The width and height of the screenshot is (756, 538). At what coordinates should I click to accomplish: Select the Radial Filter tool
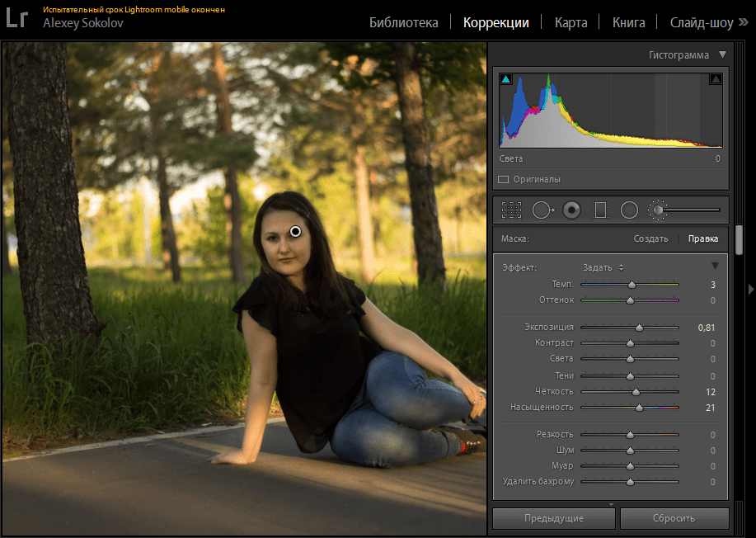click(x=629, y=210)
